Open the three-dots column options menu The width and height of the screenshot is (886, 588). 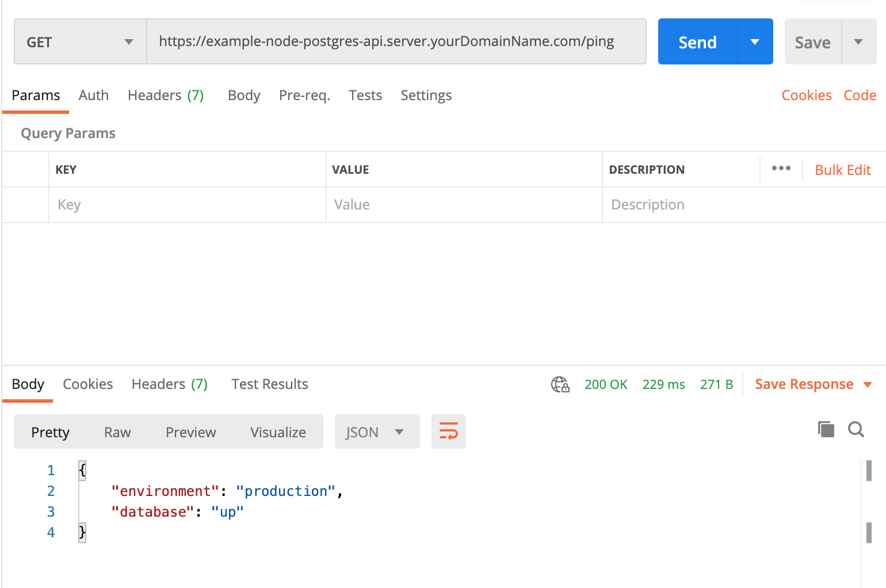[x=781, y=169]
